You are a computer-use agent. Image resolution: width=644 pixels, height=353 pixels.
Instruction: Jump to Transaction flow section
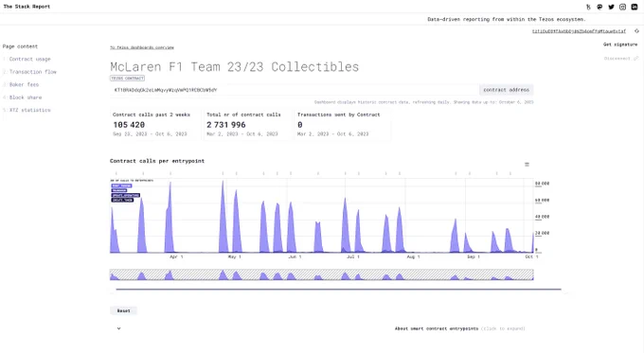(x=33, y=72)
